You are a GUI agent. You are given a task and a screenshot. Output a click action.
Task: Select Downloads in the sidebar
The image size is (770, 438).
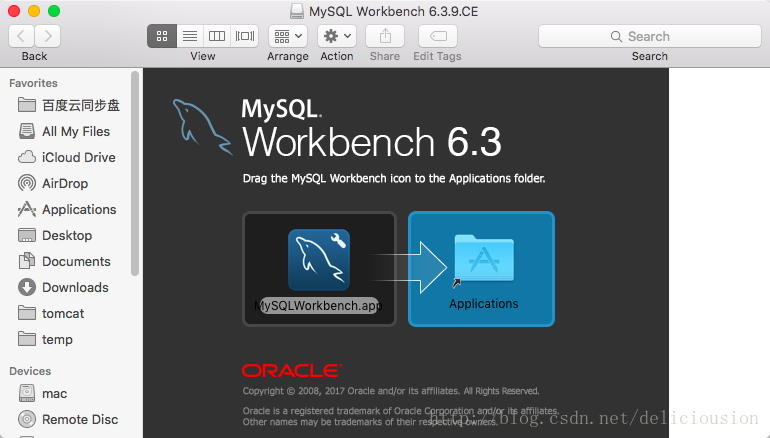pos(75,287)
